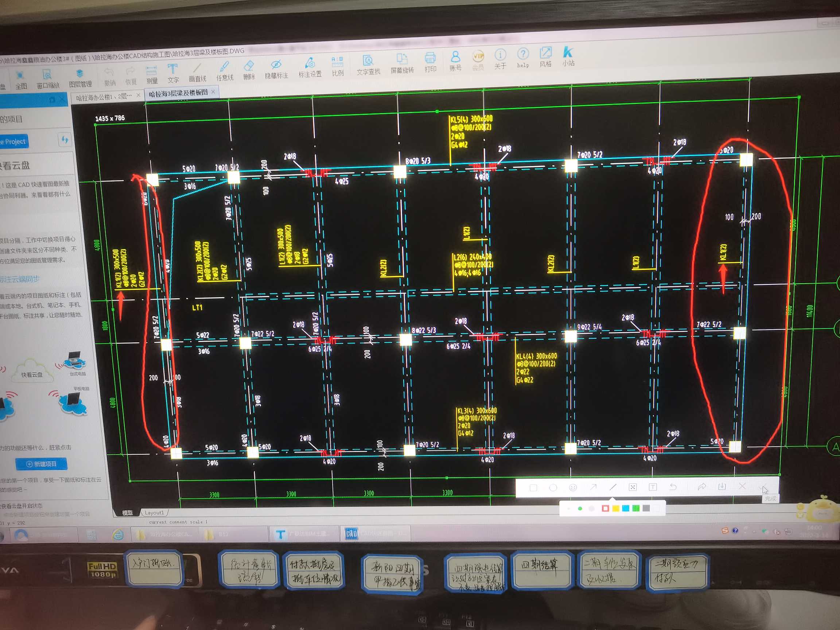Select the 测量 measure tool
Screen dimensions: 840x630
152,74
